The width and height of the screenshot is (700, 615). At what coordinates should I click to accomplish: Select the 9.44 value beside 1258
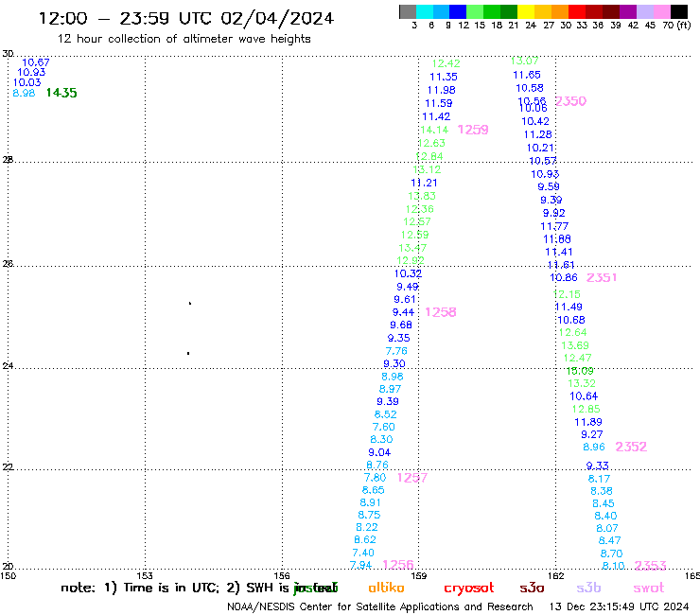point(404,312)
